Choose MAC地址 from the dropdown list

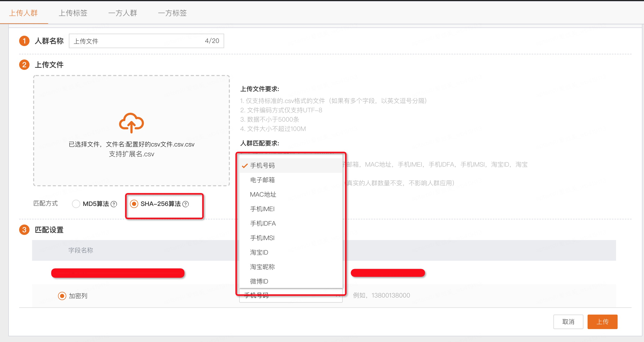tap(263, 194)
